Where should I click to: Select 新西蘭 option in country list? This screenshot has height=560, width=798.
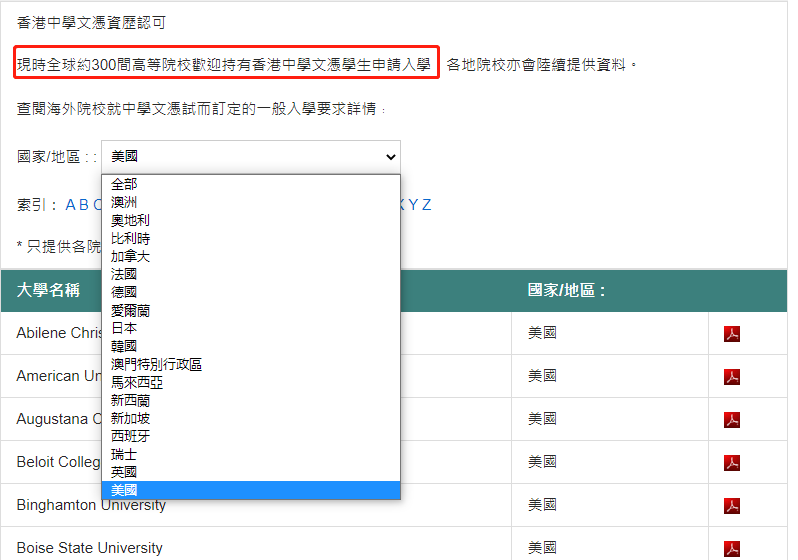(x=251, y=400)
